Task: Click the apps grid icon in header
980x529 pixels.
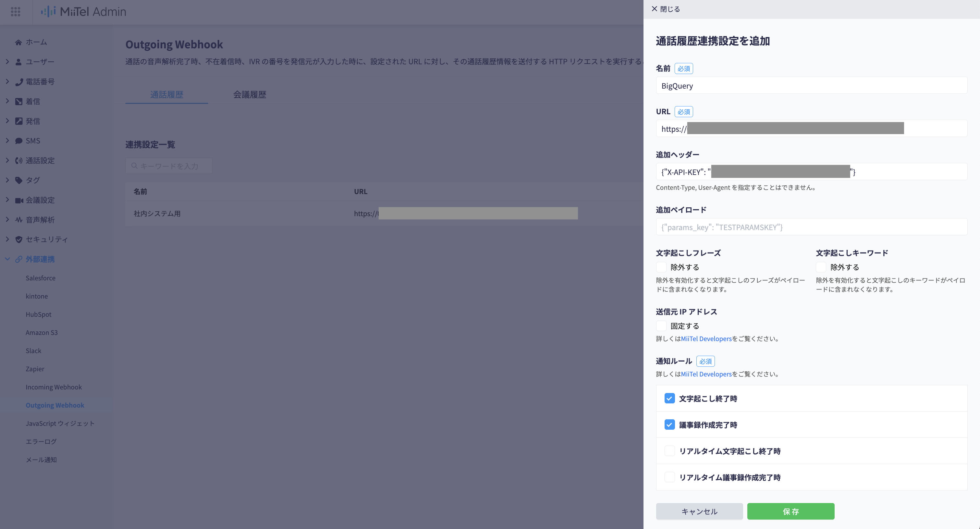Action: tap(16, 12)
